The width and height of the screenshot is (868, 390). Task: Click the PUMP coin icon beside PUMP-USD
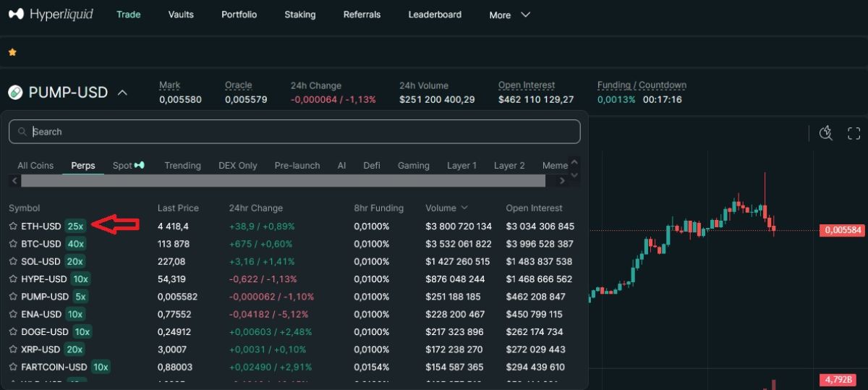tap(15, 93)
